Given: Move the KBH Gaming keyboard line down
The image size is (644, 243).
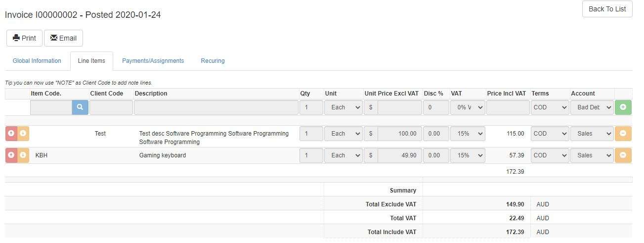Looking at the screenshot, I should (23, 155).
